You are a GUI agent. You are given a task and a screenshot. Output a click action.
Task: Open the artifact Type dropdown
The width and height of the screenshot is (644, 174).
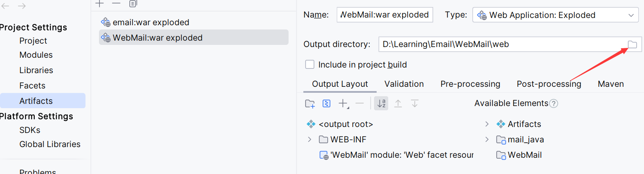pyautogui.click(x=555, y=15)
